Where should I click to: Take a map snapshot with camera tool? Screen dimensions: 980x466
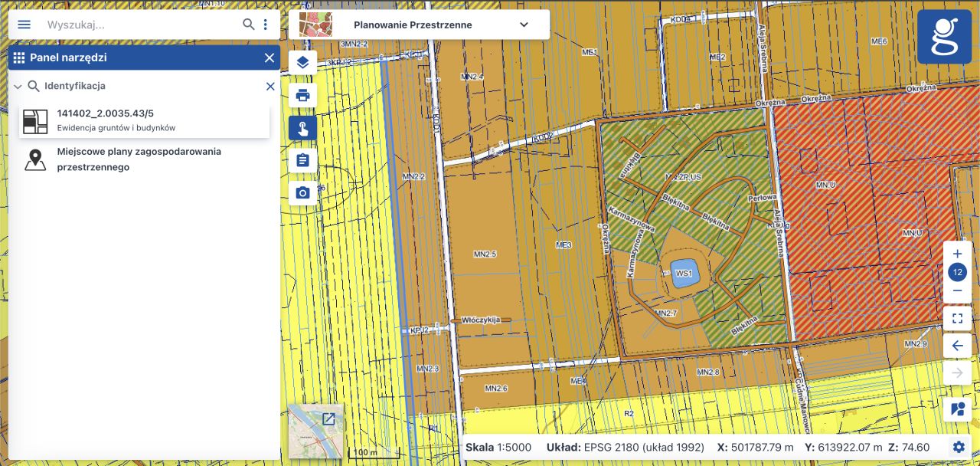pos(302,192)
